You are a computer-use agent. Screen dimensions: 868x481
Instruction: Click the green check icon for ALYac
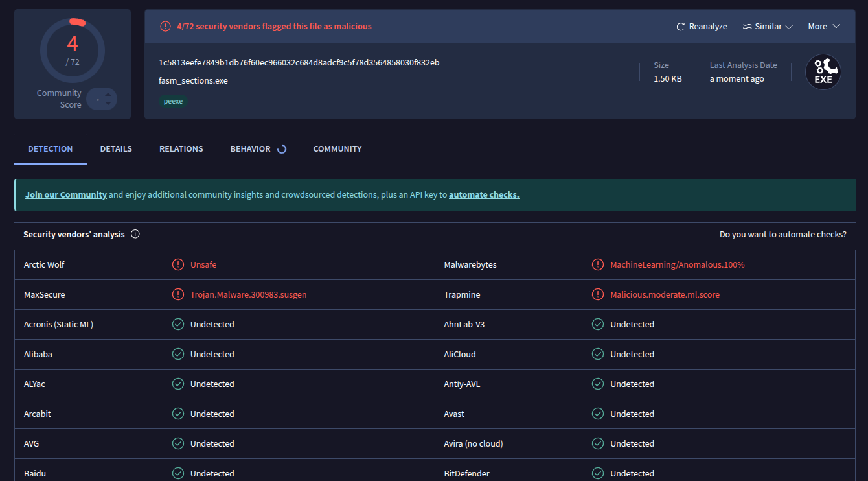click(178, 384)
